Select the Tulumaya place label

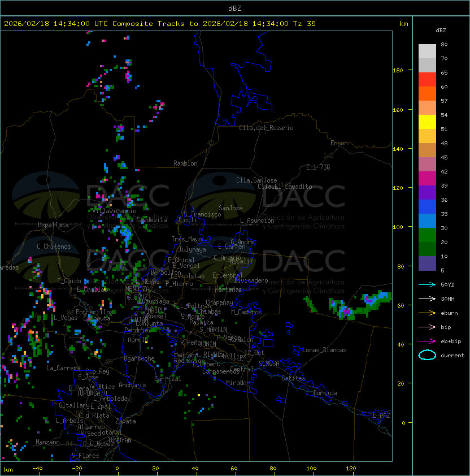193,249
